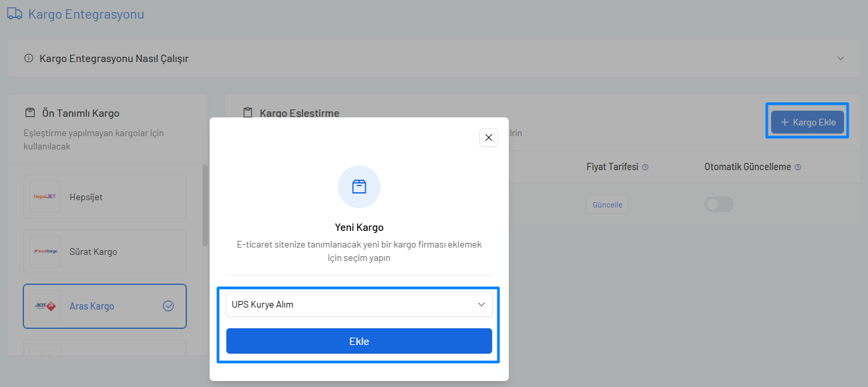This screenshot has height=387, width=868.
Task: Select Hepsijet cargo card
Action: 105,197
